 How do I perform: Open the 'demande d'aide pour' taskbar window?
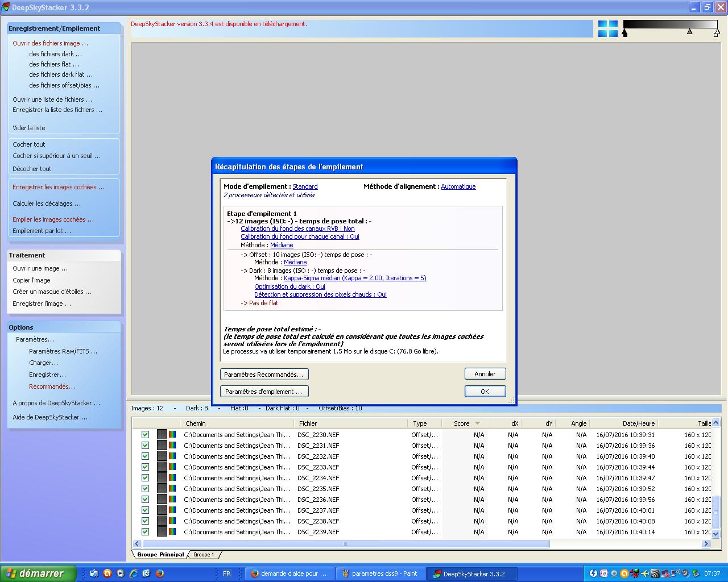tap(289, 573)
